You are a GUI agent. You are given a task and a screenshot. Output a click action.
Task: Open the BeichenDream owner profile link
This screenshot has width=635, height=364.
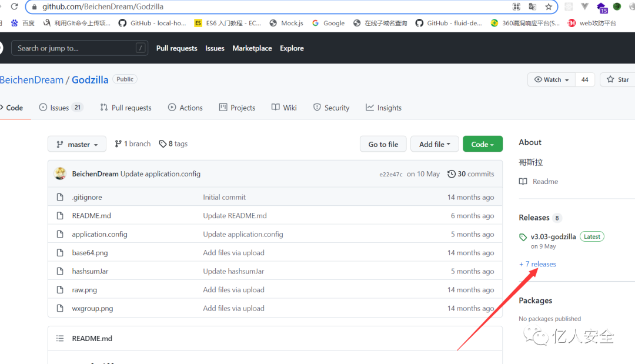point(32,80)
